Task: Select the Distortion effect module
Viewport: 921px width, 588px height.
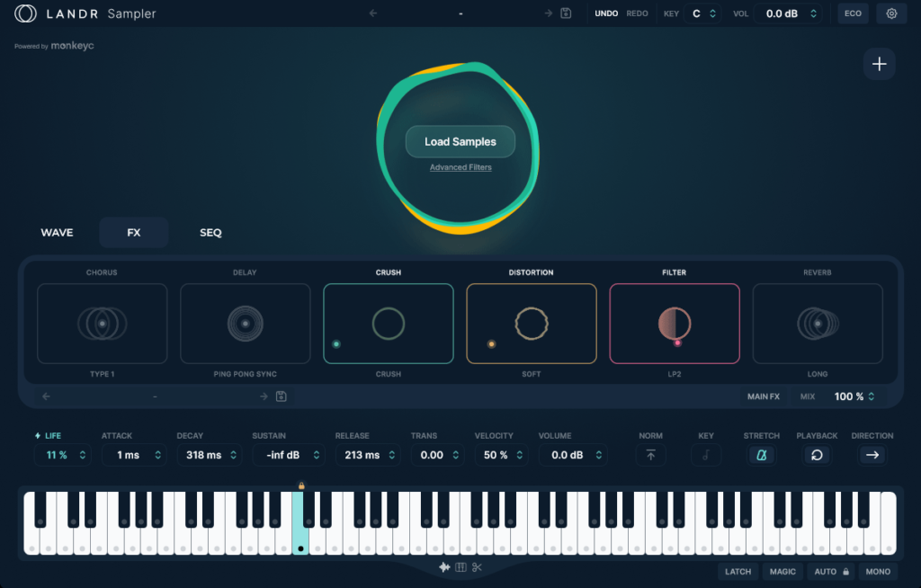Action: pyautogui.click(x=532, y=324)
